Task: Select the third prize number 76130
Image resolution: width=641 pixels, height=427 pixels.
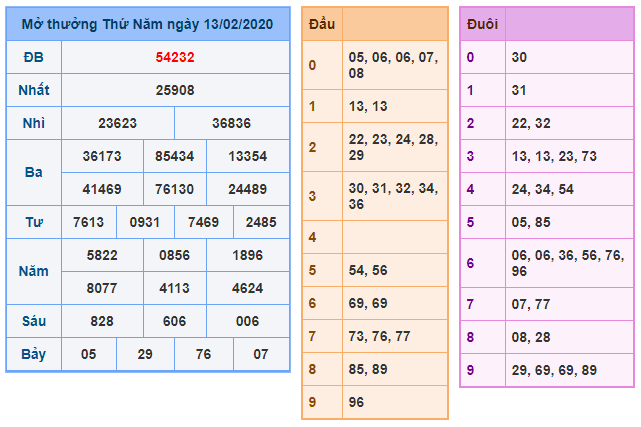Action: [175, 189]
